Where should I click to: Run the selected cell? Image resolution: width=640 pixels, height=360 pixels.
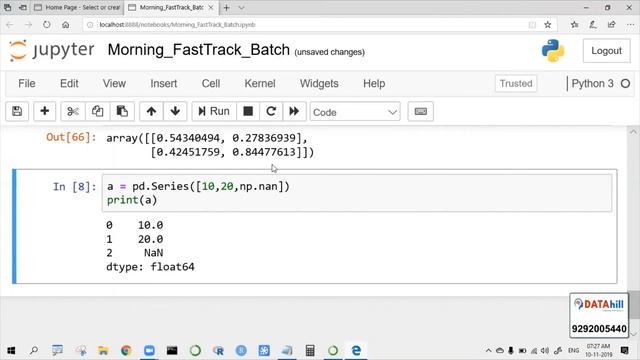[x=214, y=111]
